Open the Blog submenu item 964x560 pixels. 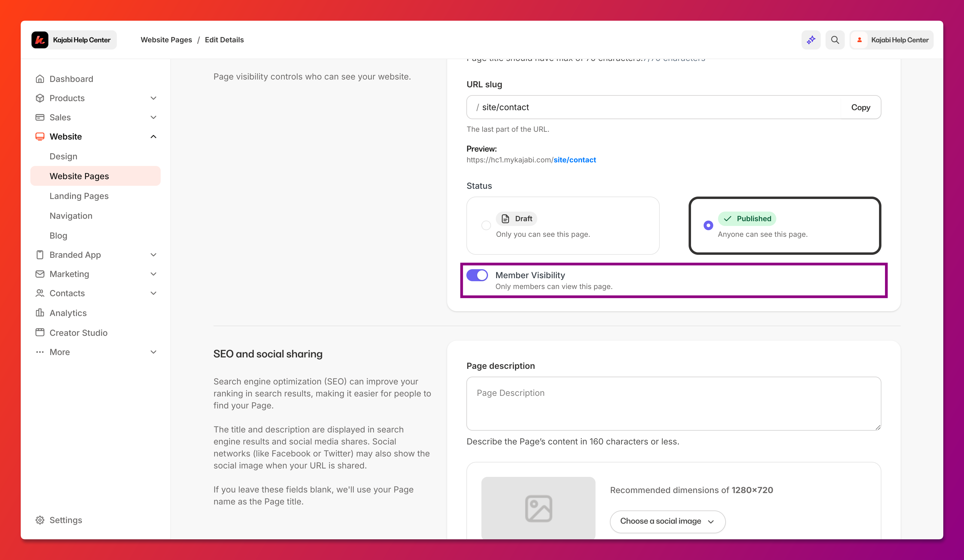[59, 236]
